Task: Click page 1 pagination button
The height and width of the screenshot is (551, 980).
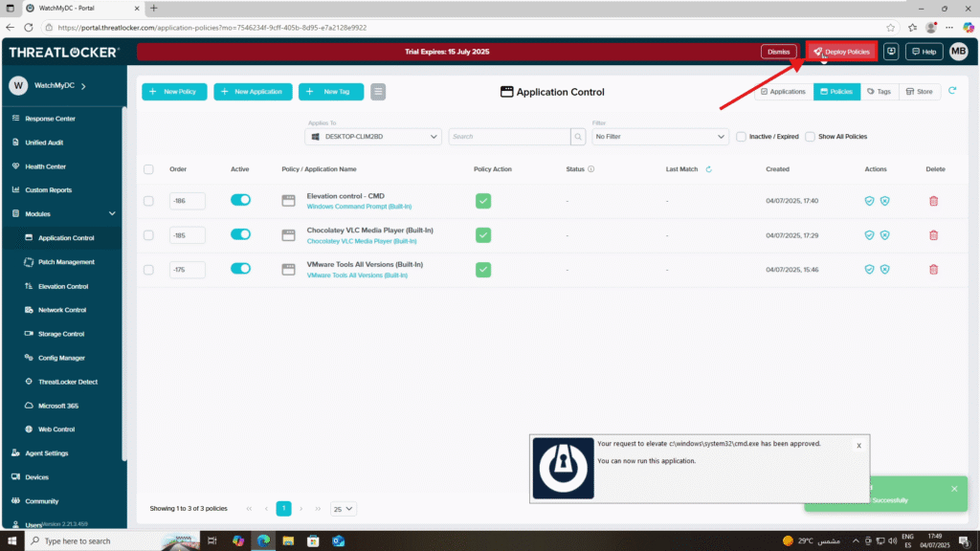Action: tap(283, 509)
